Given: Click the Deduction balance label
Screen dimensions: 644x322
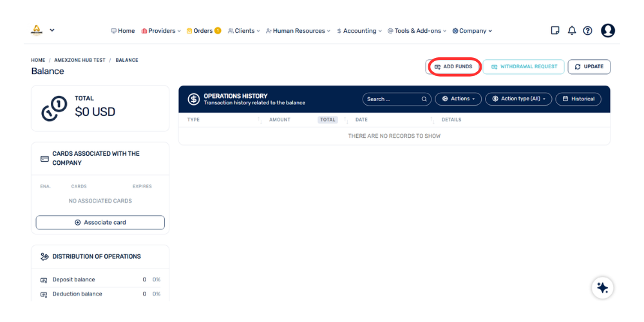Looking at the screenshot, I should point(77,294).
